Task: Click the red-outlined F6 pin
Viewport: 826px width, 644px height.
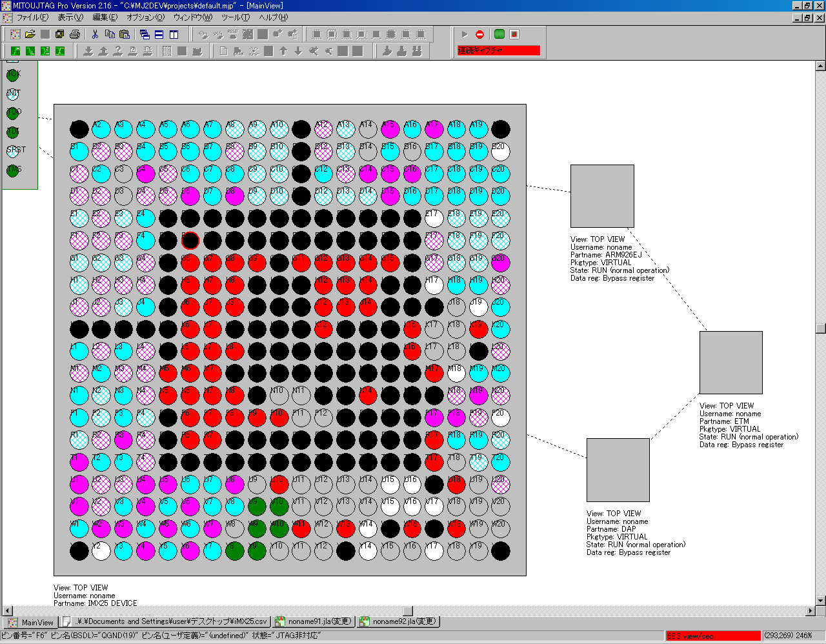Action: click(x=190, y=241)
